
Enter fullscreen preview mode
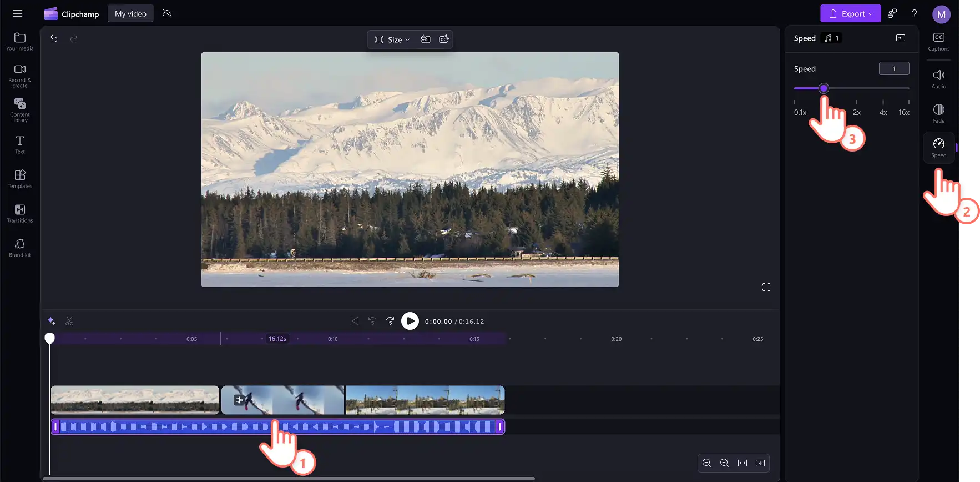click(766, 287)
